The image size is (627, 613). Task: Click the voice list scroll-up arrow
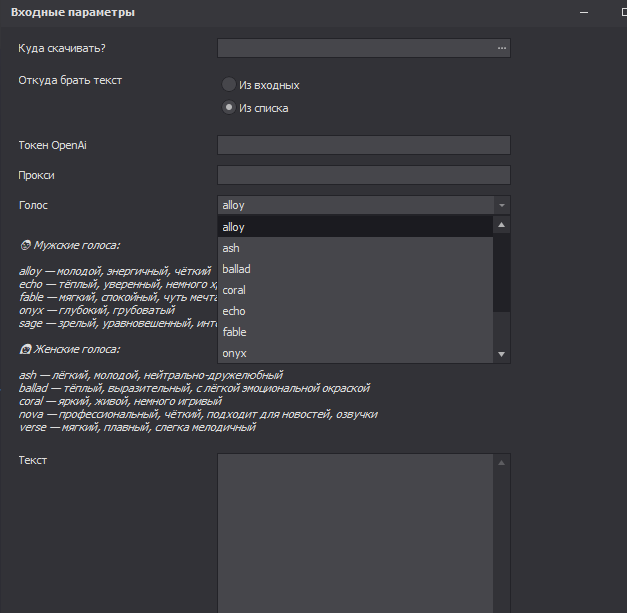(x=502, y=226)
